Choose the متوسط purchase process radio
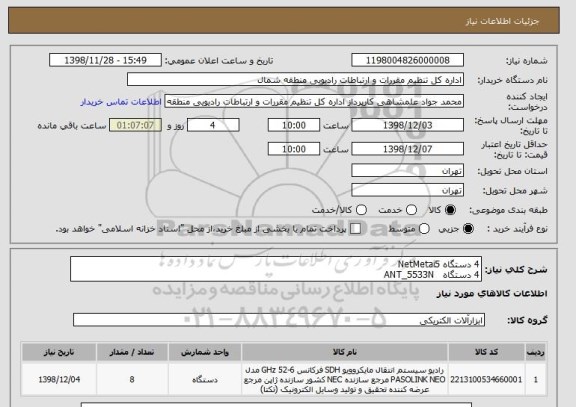 click(x=424, y=229)
